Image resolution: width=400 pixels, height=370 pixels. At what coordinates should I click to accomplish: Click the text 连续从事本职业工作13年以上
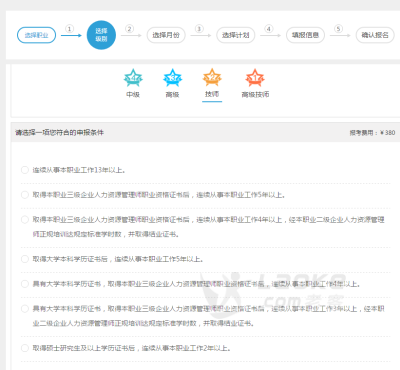[79, 170]
